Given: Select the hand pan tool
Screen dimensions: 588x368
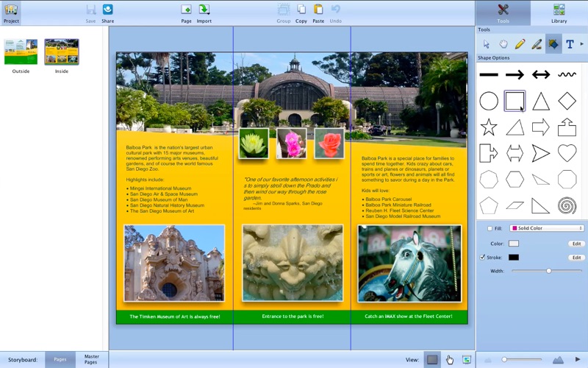Looking at the screenshot, I should pyautogui.click(x=503, y=44).
